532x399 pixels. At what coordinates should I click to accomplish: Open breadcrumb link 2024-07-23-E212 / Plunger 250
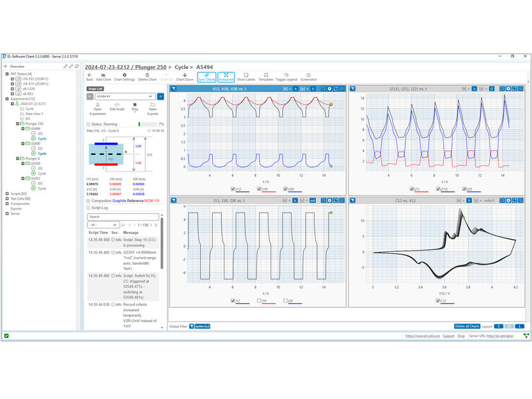(125, 67)
